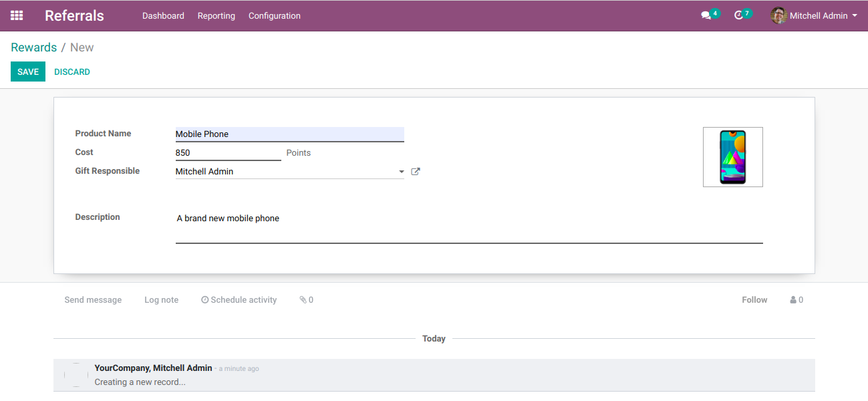This screenshot has height=401, width=868.
Task: Open Mitchell Admin user menu caret
Action: [x=855, y=15]
